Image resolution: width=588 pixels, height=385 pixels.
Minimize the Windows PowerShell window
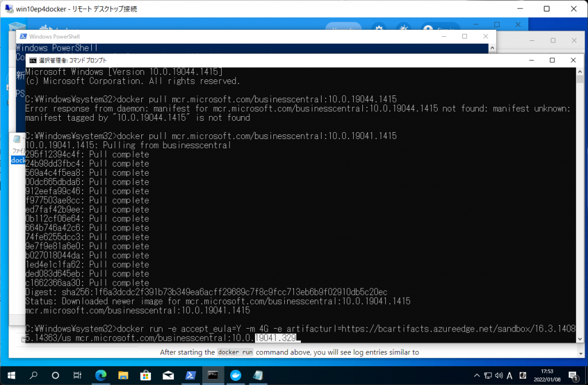click(444, 36)
